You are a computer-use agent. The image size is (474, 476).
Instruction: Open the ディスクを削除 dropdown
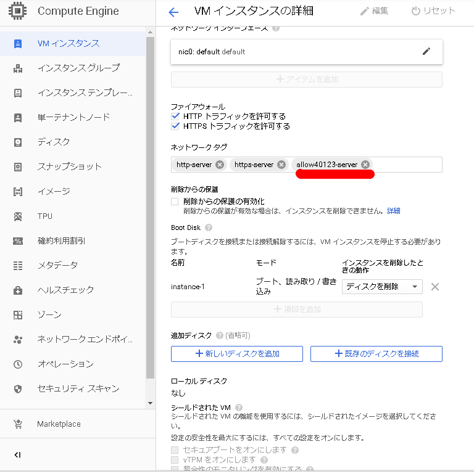coord(382,287)
